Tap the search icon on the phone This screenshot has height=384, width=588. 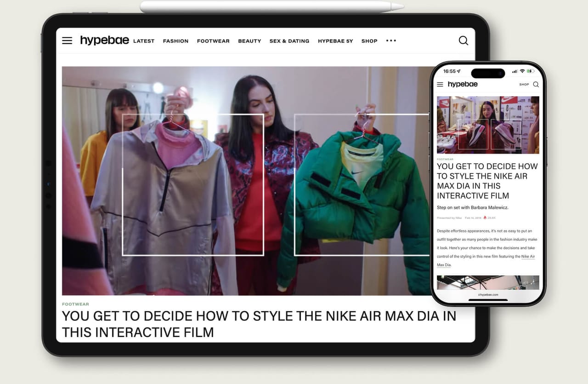tap(536, 85)
